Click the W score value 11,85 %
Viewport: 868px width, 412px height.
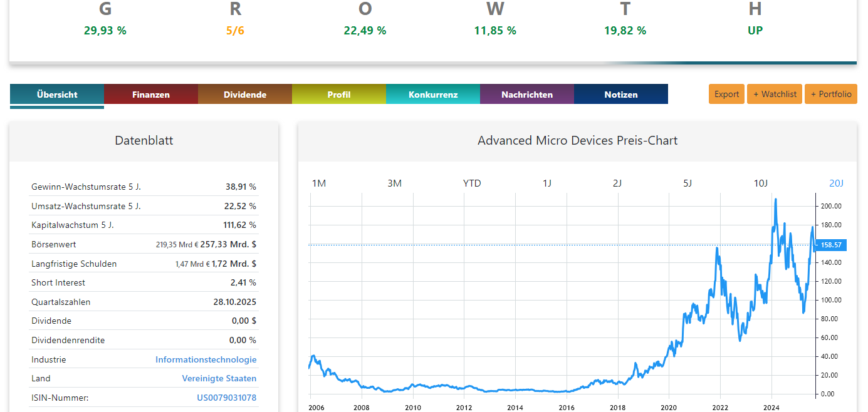pos(495,31)
